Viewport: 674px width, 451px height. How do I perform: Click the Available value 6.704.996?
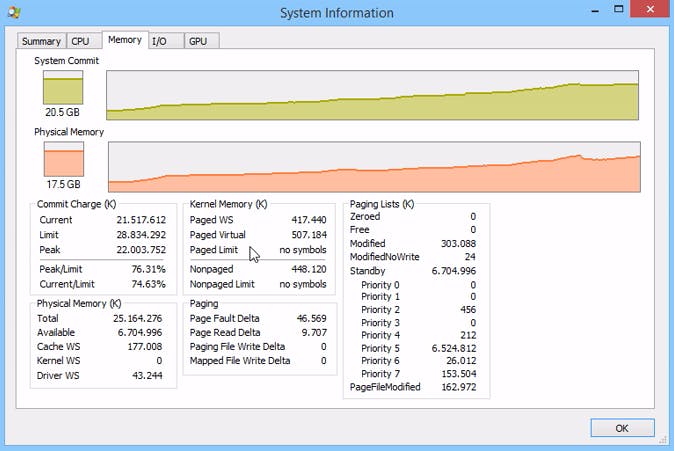[140, 333]
